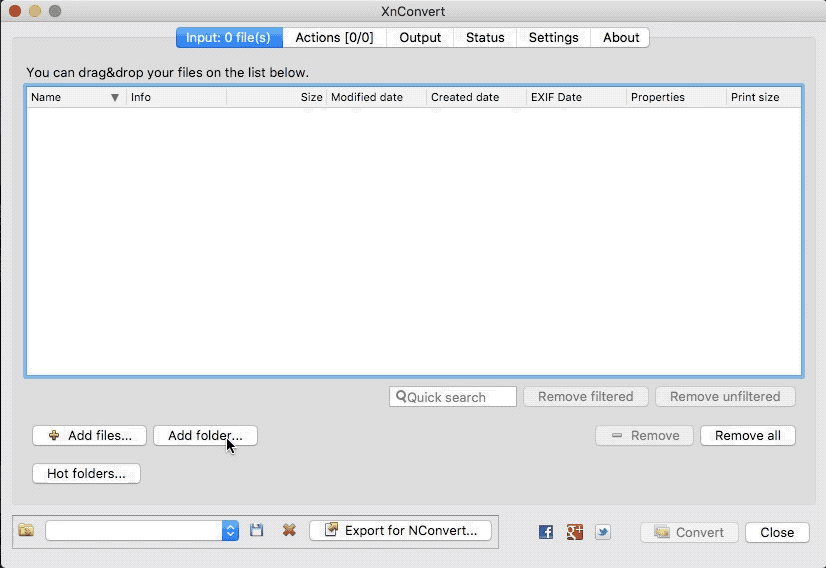Viewport: 826px width, 568px height.
Task: Click Export for NConvert... button
Action: (400, 531)
